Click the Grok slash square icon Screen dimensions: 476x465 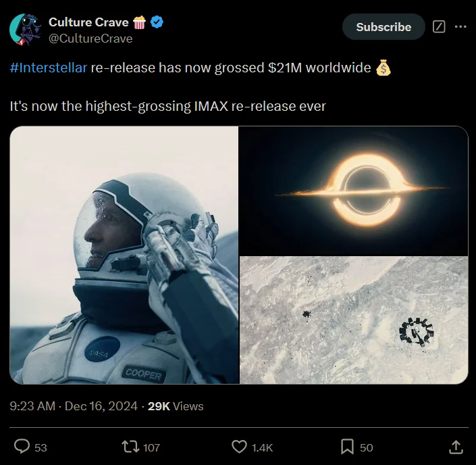click(439, 27)
